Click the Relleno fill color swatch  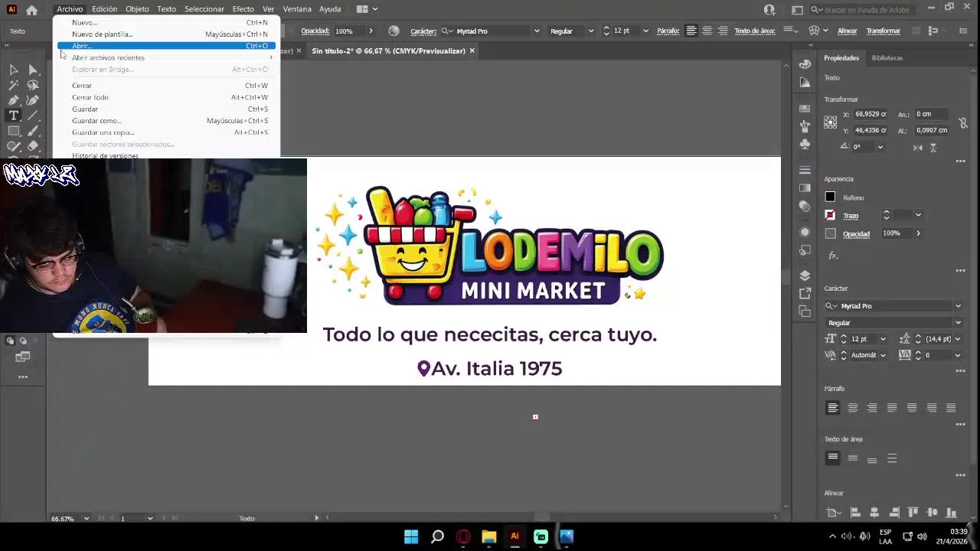click(830, 197)
